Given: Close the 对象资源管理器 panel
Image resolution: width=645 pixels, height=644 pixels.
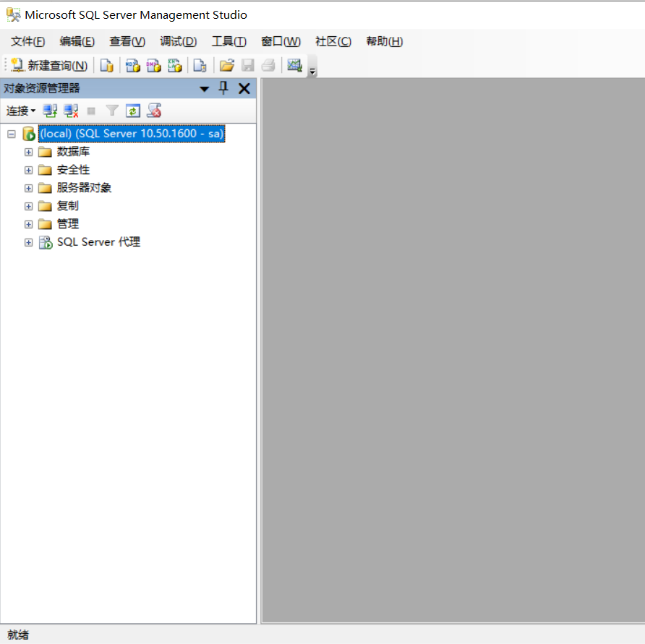Looking at the screenshot, I should click(x=244, y=88).
